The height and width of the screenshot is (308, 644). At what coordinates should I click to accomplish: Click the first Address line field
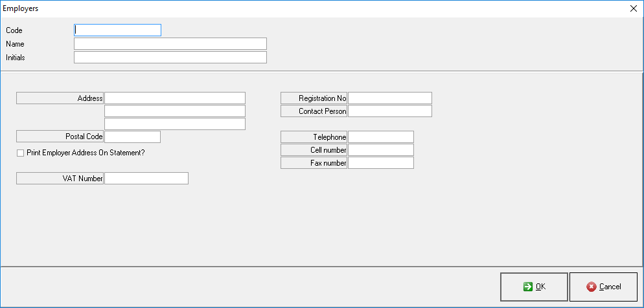[175, 98]
